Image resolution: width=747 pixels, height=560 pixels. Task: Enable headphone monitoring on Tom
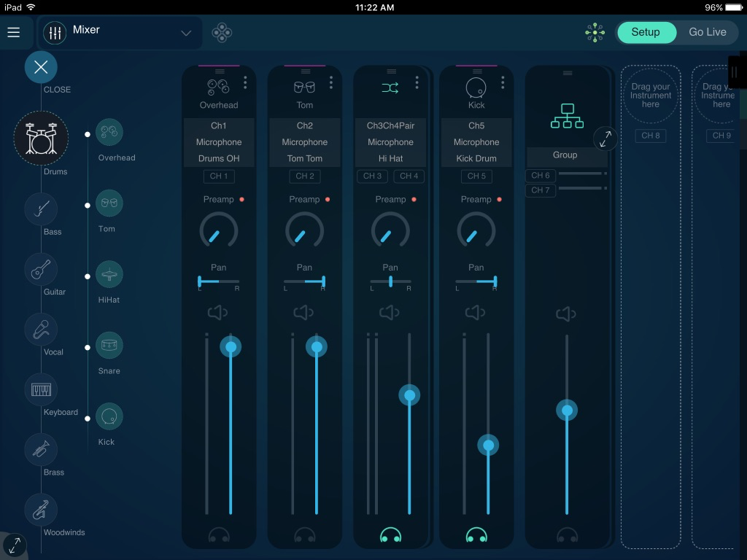point(305,534)
